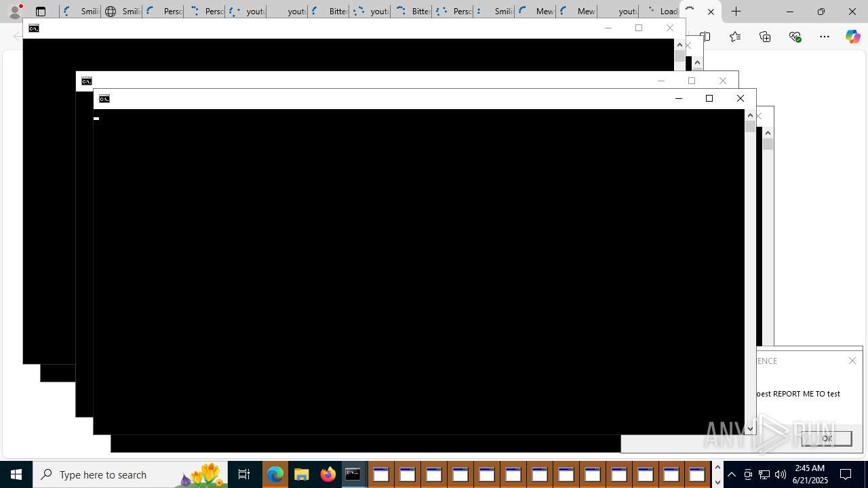Screen dimensions: 868x488
Task: Open Edge Collections icon
Action: click(x=765, y=37)
